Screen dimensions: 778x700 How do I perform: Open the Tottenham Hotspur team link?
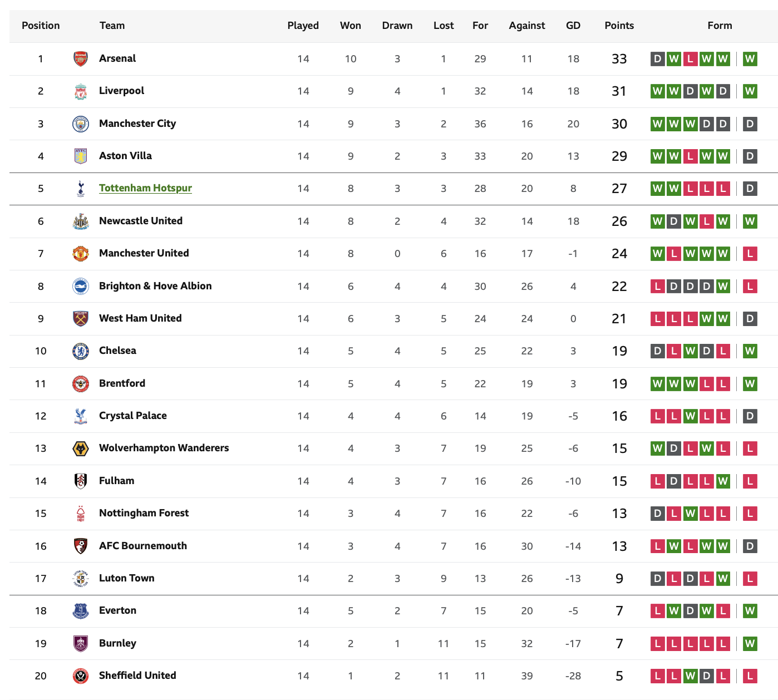click(x=145, y=188)
